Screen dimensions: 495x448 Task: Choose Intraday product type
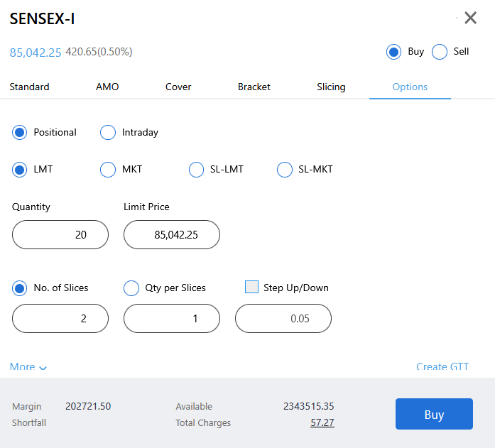(x=108, y=132)
